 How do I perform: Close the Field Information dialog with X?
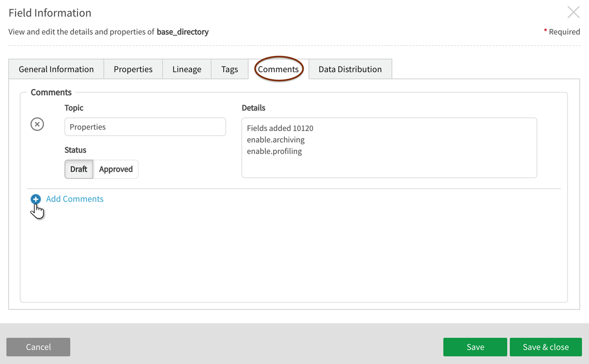(x=573, y=12)
